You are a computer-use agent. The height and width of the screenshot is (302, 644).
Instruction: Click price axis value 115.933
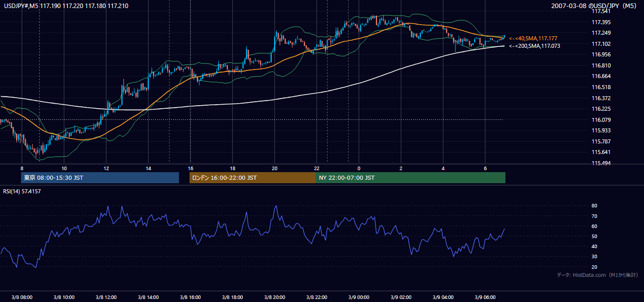(x=601, y=130)
